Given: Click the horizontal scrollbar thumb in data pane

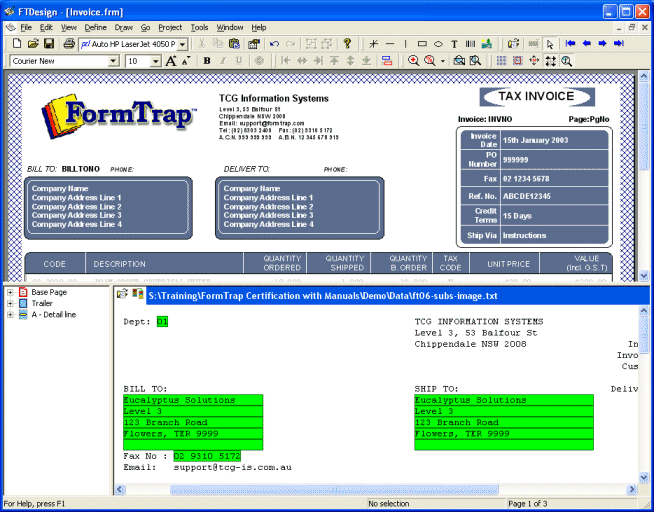Looking at the screenshot, I should pos(334,489).
